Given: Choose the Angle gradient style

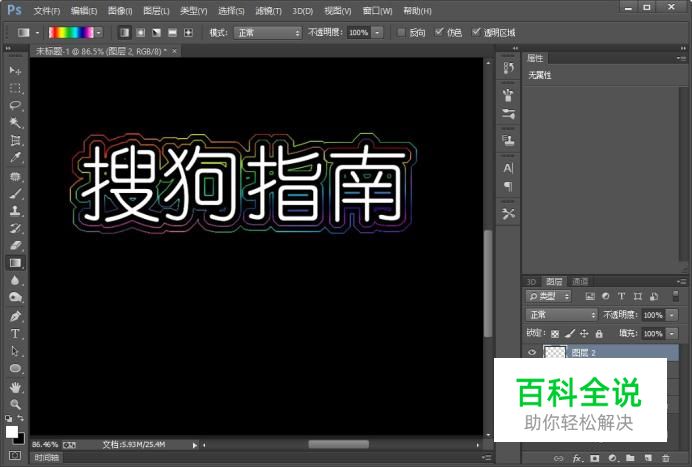Looking at the screenshot, I should coord(157,33).
